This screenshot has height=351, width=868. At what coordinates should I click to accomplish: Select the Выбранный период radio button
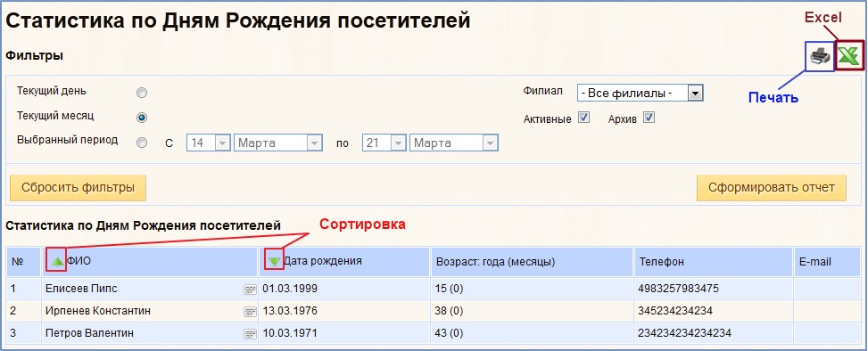(x=142, y=143)
